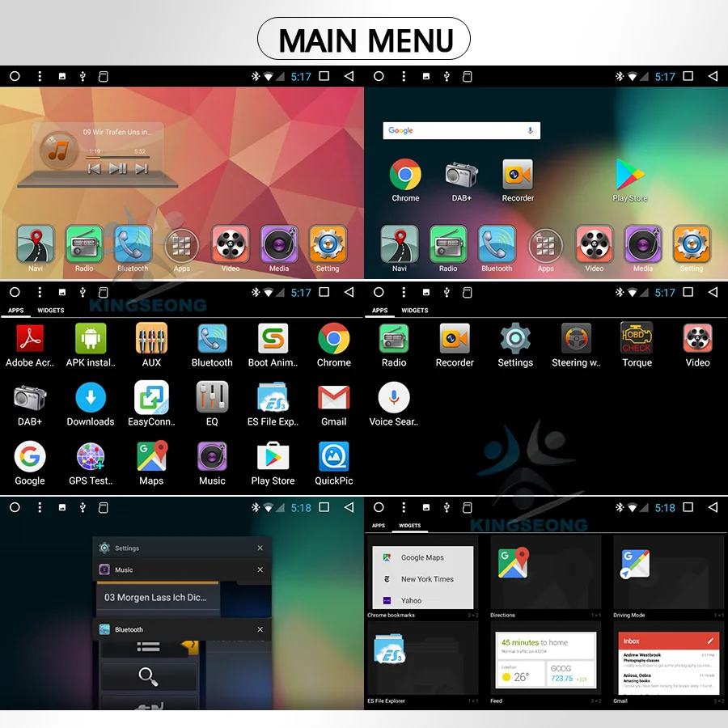Select the APPS tab above the Radio app icon

pyautogui.click(x=380, y=310)
